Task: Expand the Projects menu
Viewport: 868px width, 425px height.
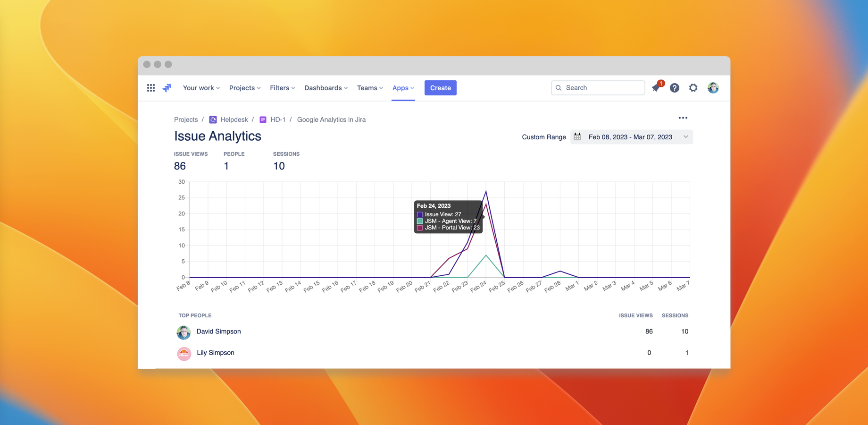Action: [245, 88]
